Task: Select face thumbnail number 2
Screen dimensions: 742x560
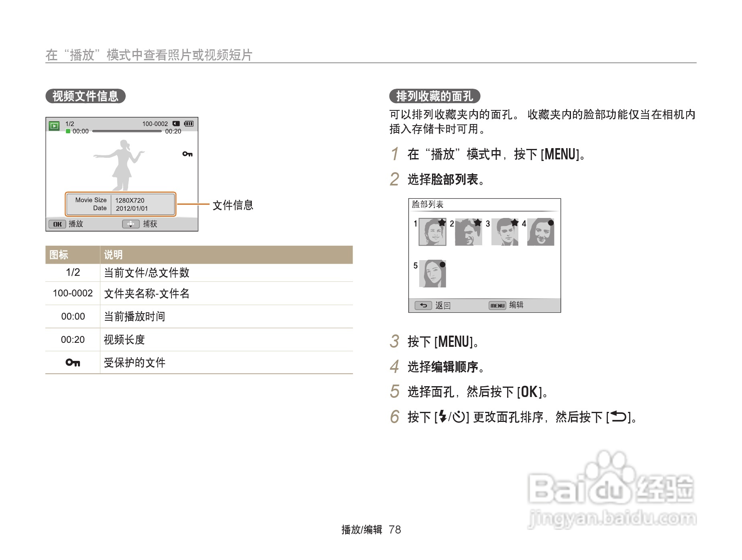Action: (x=469, y=232)
